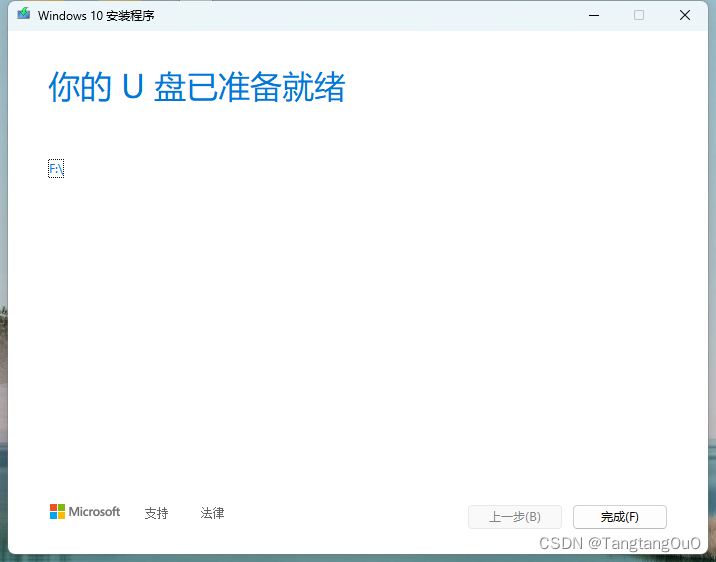Click the title text Windows 10 安装程序
The image size is (716, 562).
[96, 16]
